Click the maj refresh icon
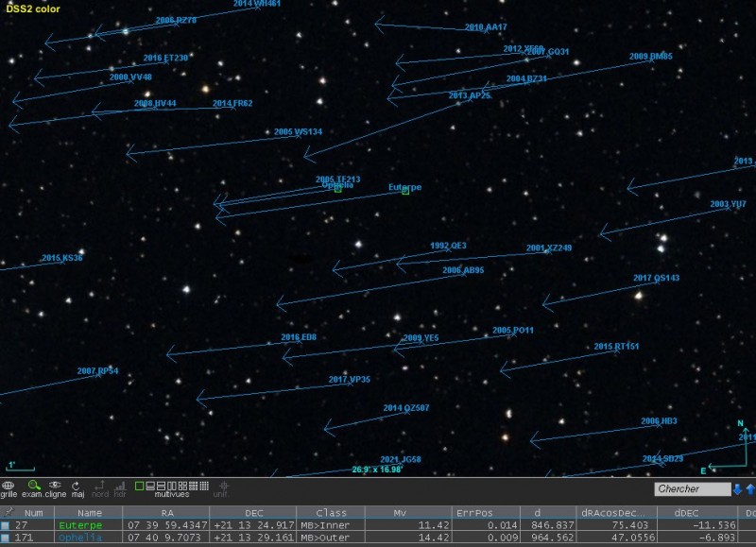756x547 pixels. pos(76,486)
